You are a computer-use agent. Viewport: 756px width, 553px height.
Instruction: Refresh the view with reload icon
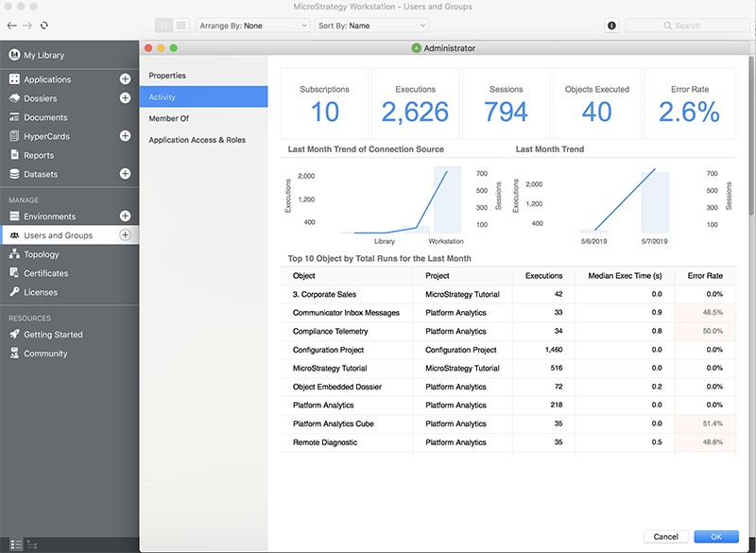[43, 26]
